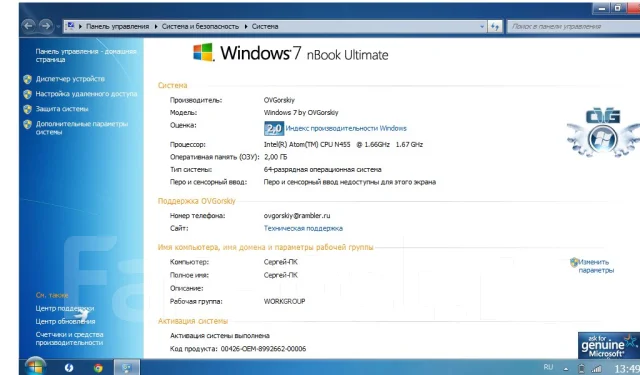The height and width of the screenshot is (375, 640).
Task: Click shield icon next to Настройка удаленного доступа
Action: [x=27, y=94]
